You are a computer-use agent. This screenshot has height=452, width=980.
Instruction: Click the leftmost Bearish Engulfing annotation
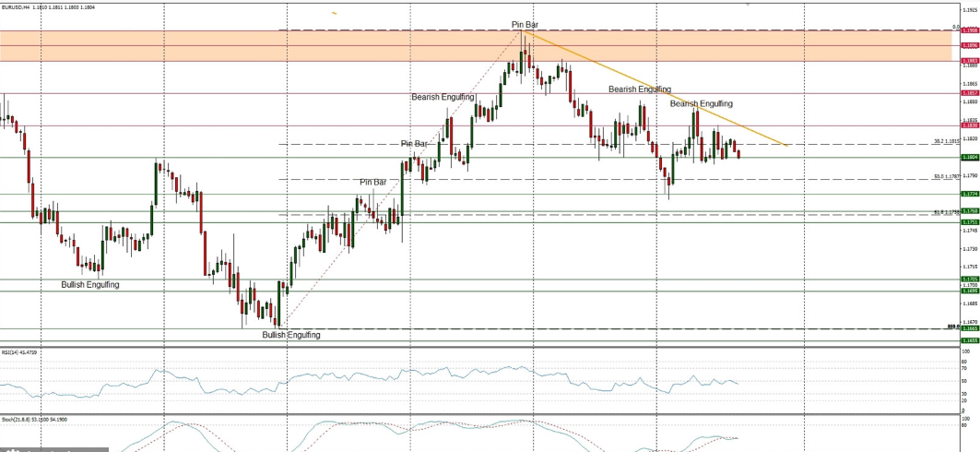point(443,97)
